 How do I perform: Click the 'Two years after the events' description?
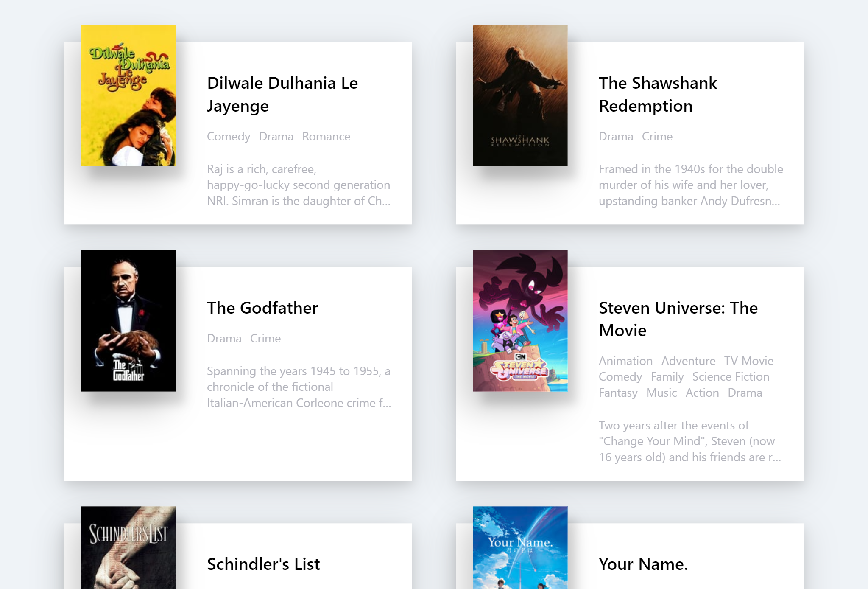(x=689, y=441)
